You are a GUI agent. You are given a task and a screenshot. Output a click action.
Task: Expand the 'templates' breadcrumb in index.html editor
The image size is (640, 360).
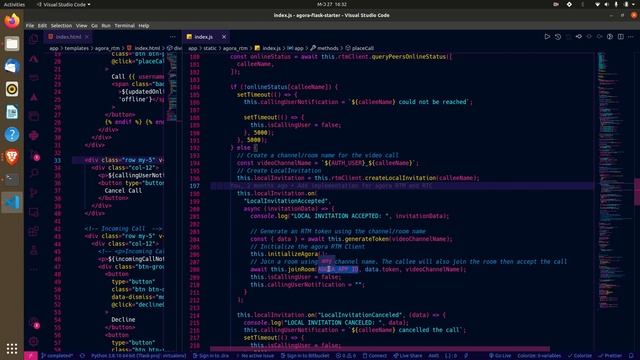(x=76, y=48)
